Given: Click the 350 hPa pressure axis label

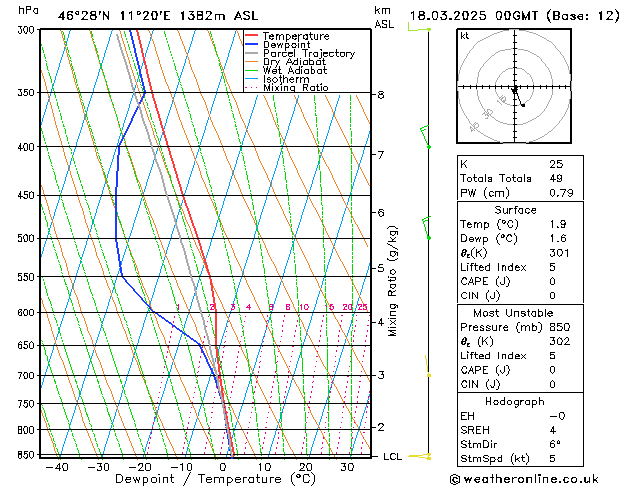Looking at the screenshot, I should coord(28,93).
